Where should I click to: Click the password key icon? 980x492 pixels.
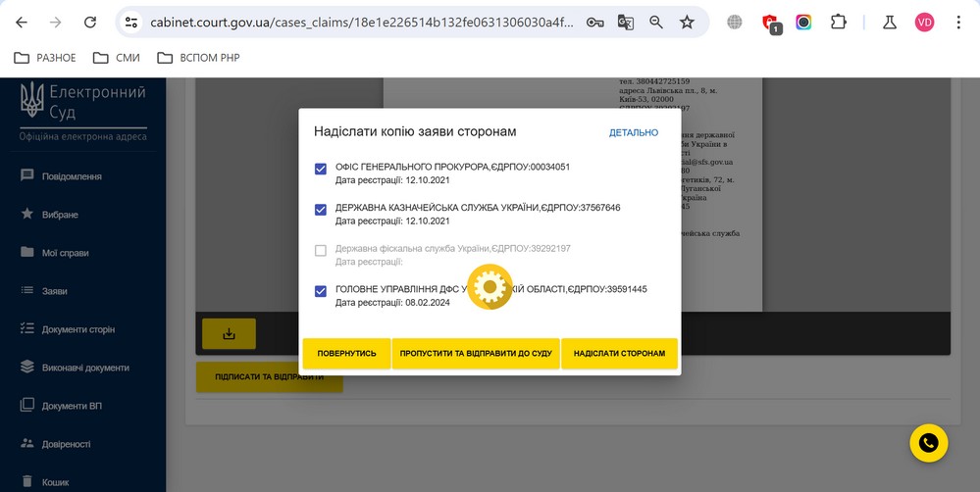595,23
